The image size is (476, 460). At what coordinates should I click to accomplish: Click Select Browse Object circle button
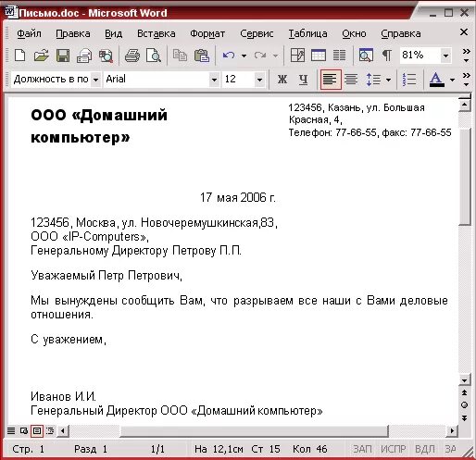pyautogui.click(x=464, y=405)
